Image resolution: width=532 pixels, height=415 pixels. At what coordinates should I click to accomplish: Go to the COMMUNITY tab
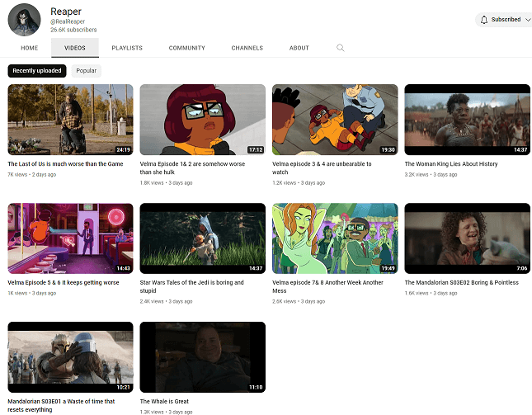click(x=187, y=48)
